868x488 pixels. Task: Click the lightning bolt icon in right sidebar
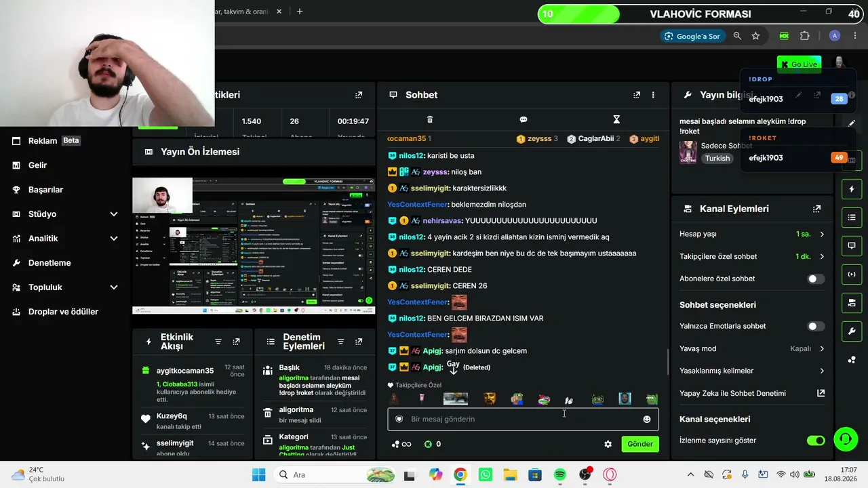tap(852, 189)
